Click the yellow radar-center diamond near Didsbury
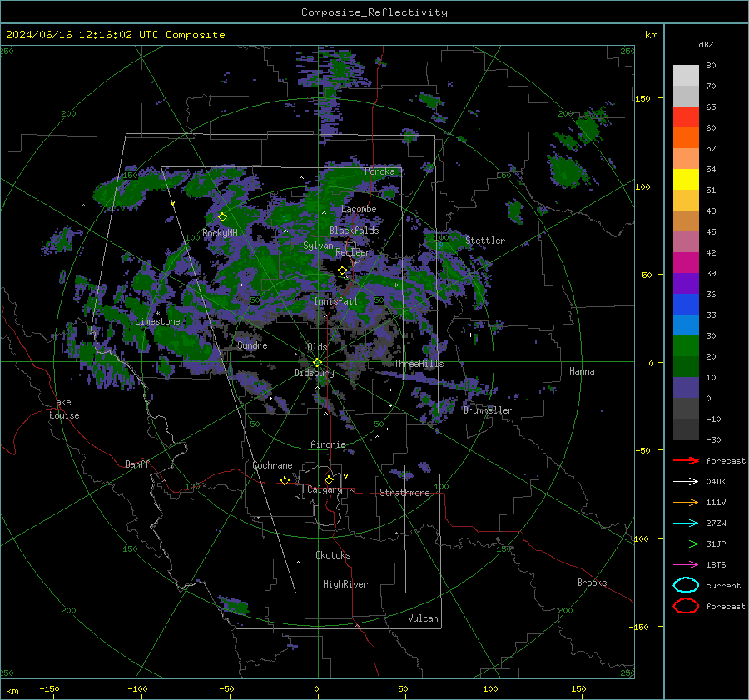The width and height of the screenshot is (749, 700). click(317, 363)
